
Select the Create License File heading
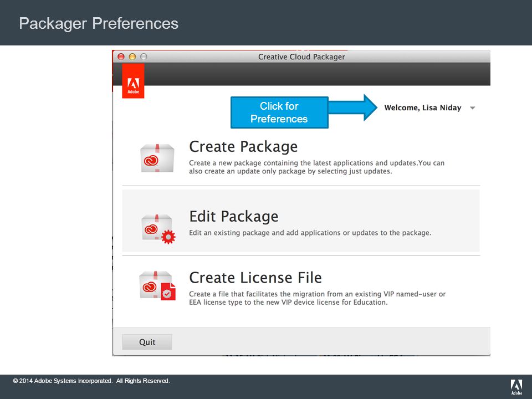point(255,278)
